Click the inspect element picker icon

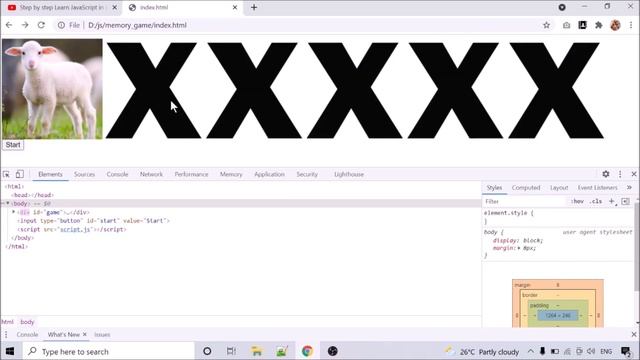coord(6,174)
